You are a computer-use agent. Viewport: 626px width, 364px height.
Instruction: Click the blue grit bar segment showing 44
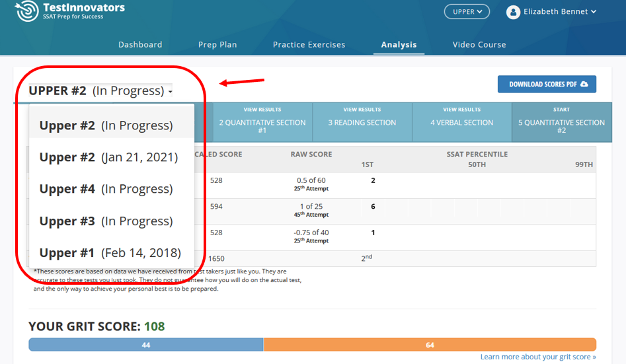[146, 345]
